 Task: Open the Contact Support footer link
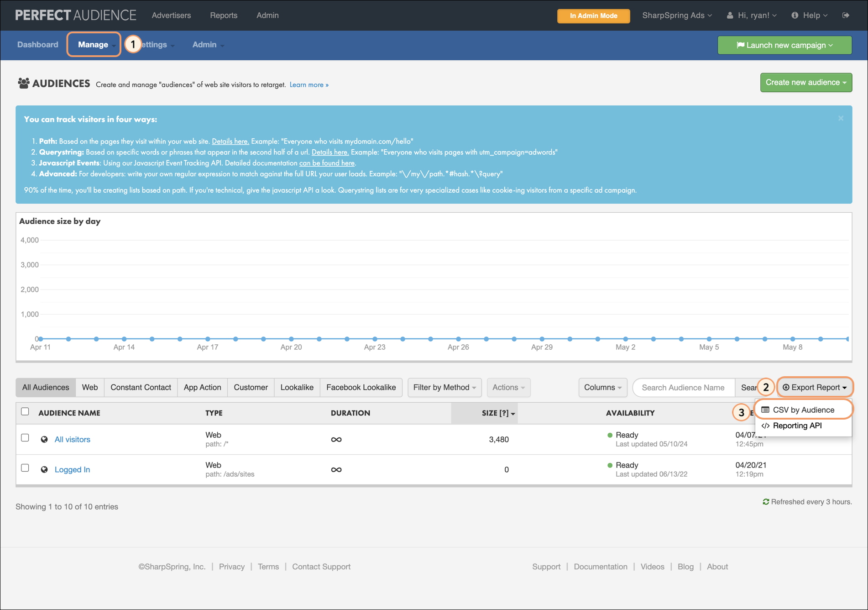(x=321, y=567)
